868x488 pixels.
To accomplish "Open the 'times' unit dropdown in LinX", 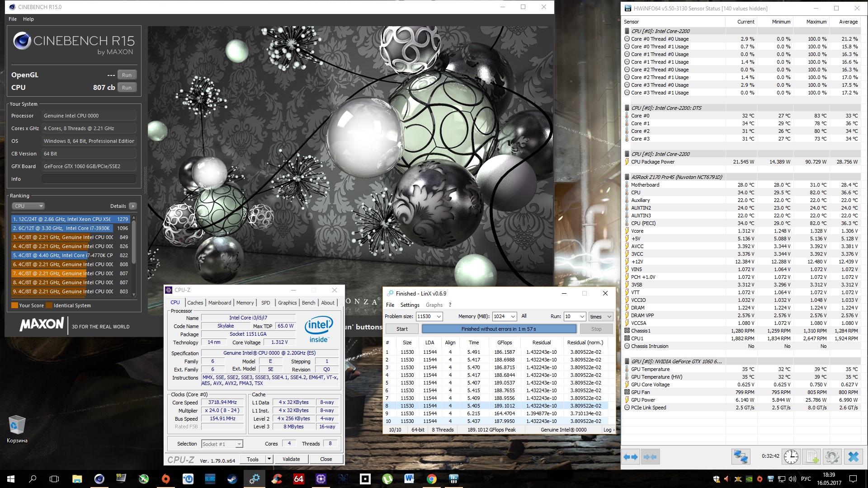I will coord(601,316).
